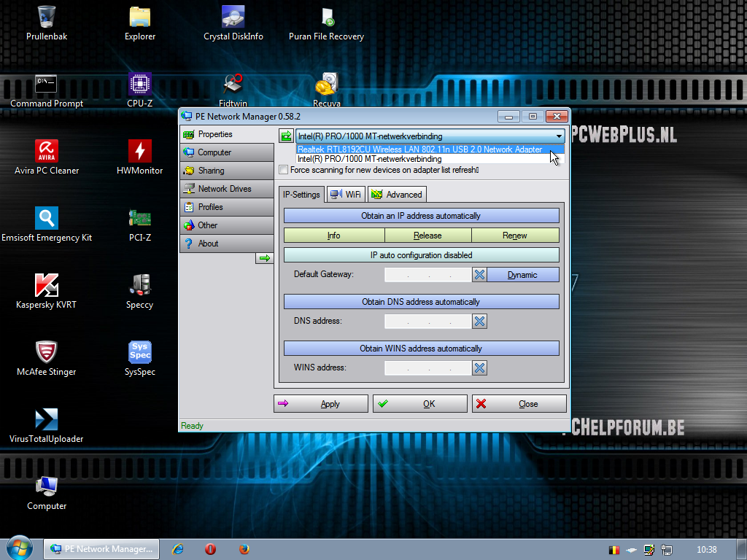Open the Other sidebar section
The width and height of the screenshot is (747, 560).
(227, 225)
